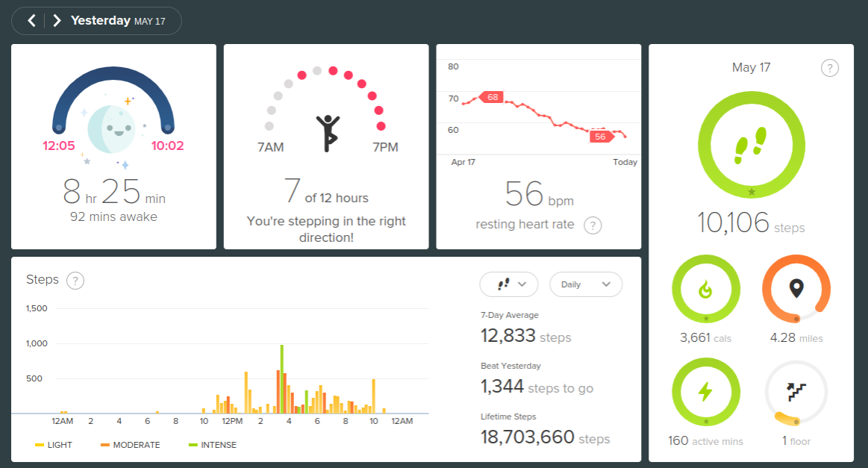Click the 1,344 steps to go value
868x468 pixels.
click(537, 387)
